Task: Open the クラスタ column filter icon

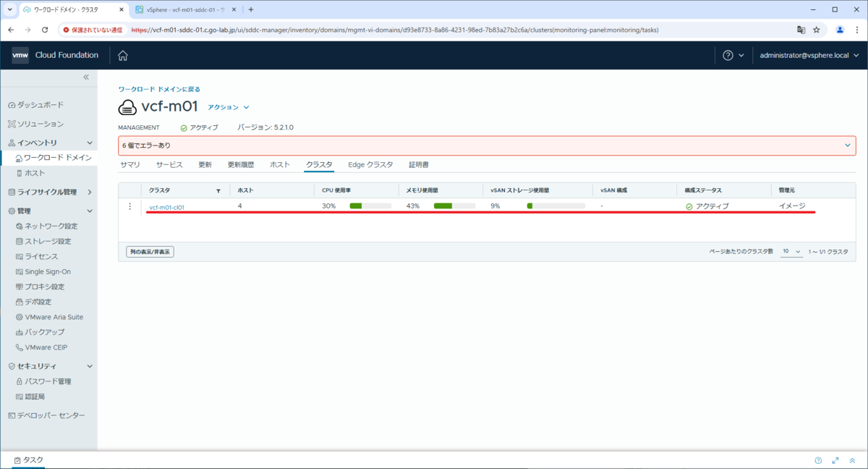Action: 218,191
